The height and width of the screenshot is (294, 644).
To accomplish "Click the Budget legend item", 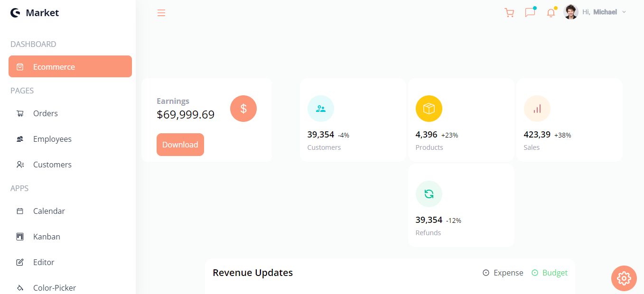I will click(550, 273).
